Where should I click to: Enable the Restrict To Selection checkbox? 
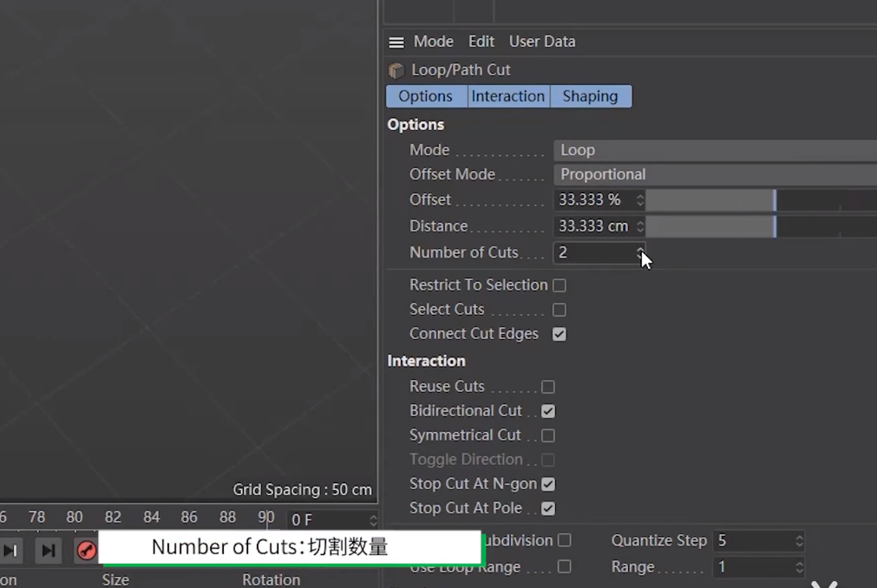point(560,285)
